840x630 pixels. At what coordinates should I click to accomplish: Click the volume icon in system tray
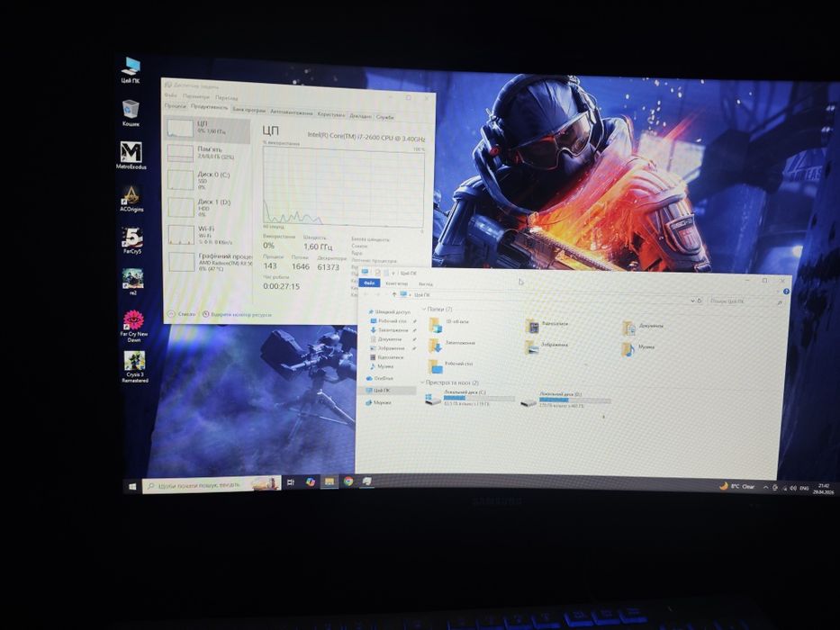(x=792, y=488)
